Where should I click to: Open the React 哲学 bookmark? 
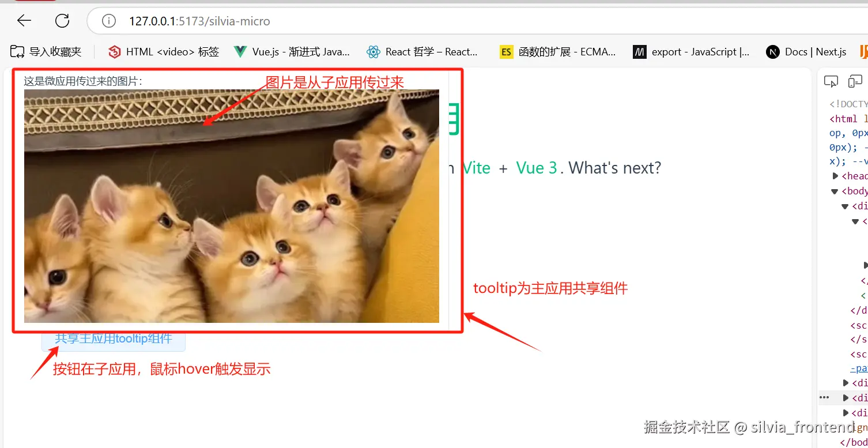tap(422, 52)
